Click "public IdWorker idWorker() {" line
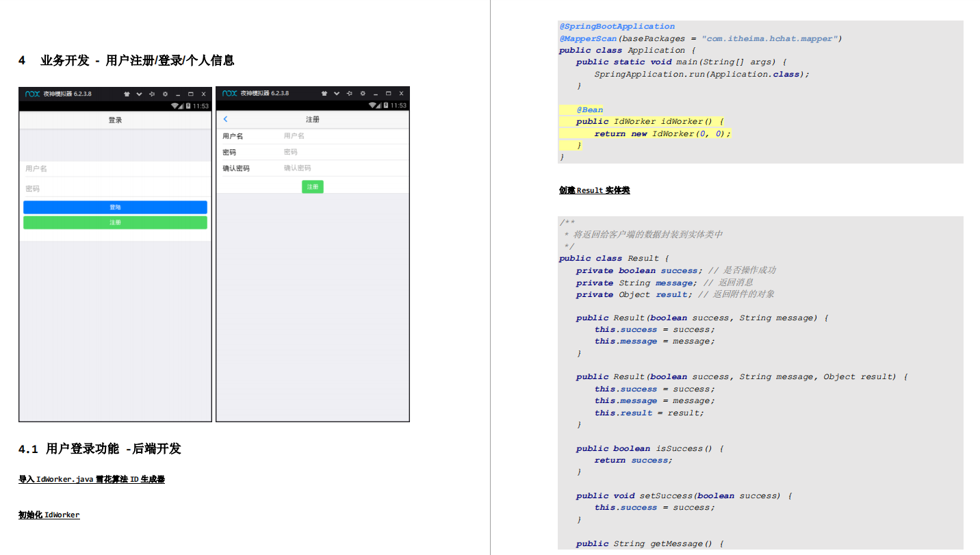Screen dimensions: 980x555 pyautogui.click(x=649, y=121)
